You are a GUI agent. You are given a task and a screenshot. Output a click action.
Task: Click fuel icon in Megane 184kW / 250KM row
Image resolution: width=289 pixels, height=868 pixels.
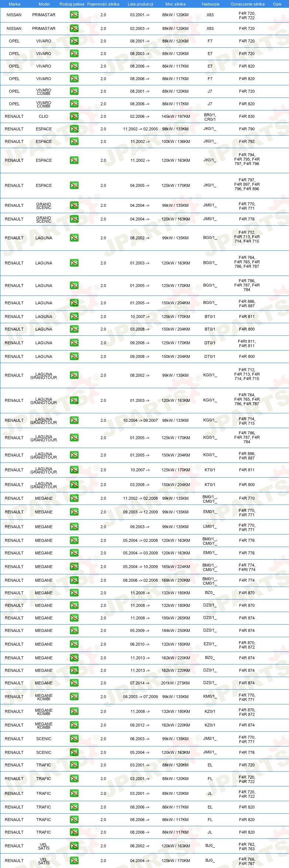tap(74, 631)
